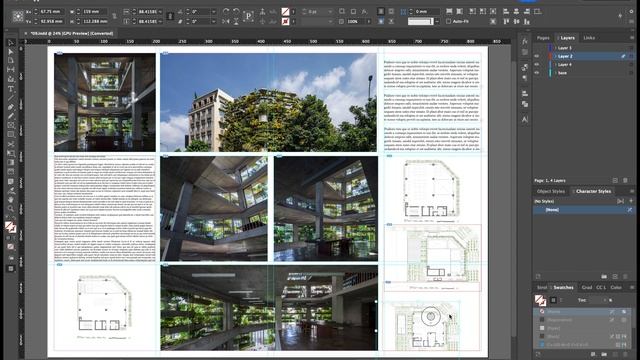
Task: Select the Gap tool
Action: point(11,70)
